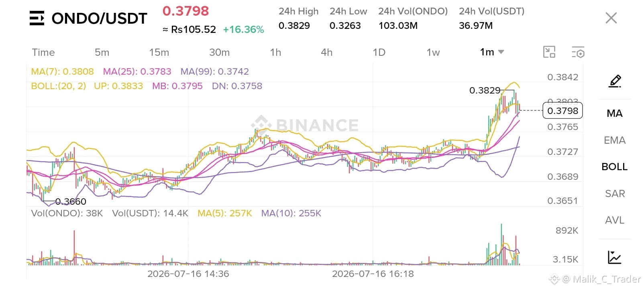
Task: Click the 0.3727 price axis label
Action: click(562, 152)
